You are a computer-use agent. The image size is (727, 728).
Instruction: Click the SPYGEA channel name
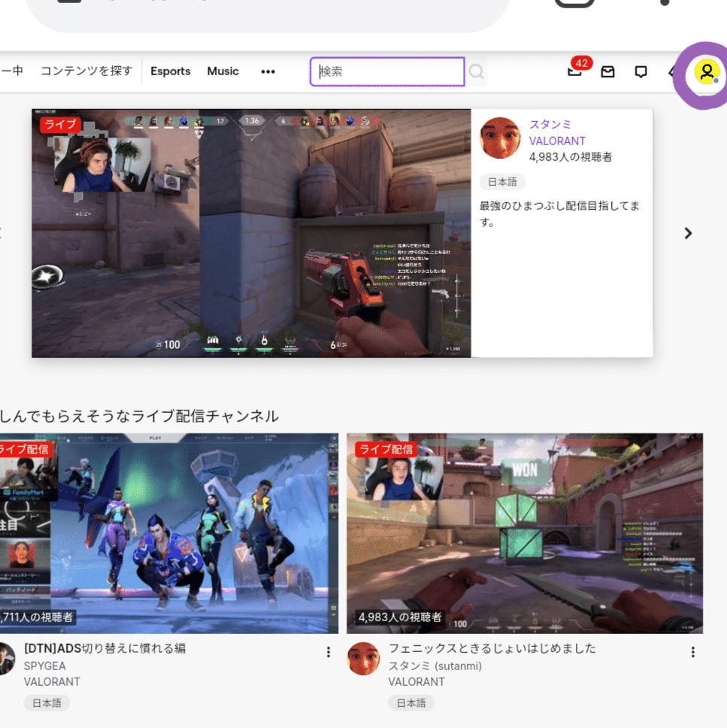(44, 666)
